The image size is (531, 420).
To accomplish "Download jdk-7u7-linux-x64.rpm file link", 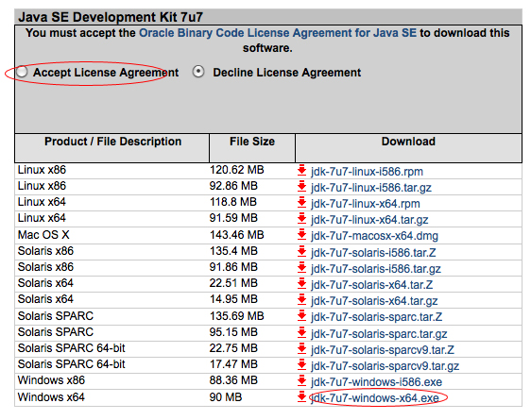I will [366, 204].
